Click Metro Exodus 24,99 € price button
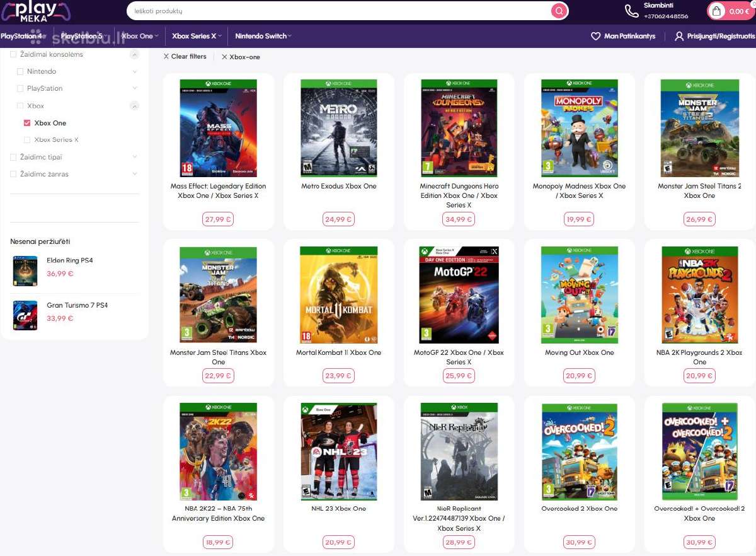The width and height of the screenshot is (756, 556). point(339,219)
